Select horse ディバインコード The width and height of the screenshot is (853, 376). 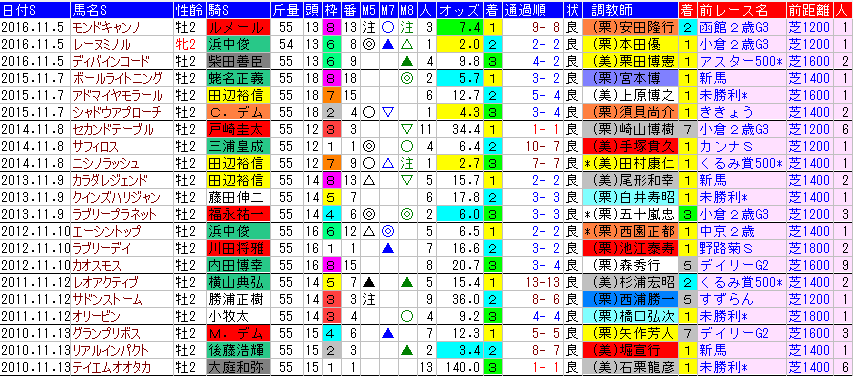[x=111, y=61]
